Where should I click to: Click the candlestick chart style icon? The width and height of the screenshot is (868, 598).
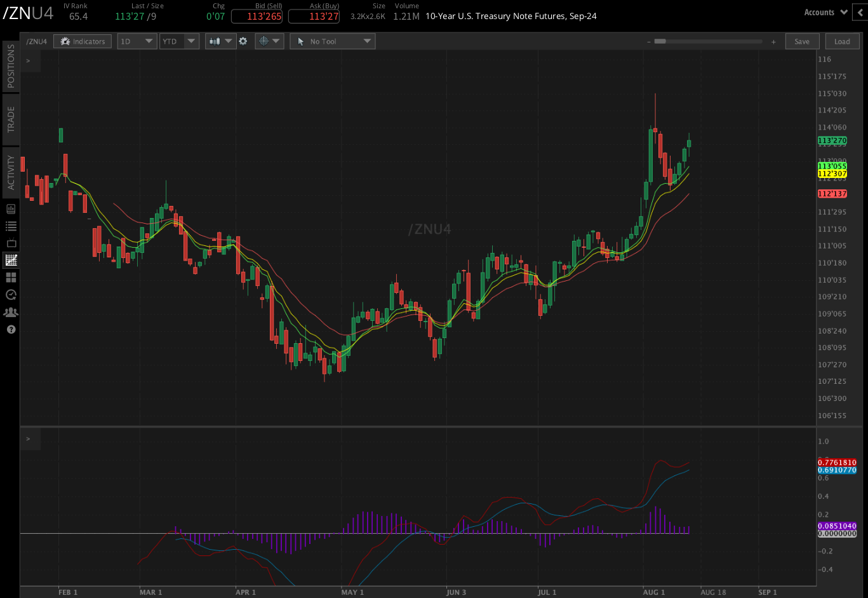tap(216, 41)
